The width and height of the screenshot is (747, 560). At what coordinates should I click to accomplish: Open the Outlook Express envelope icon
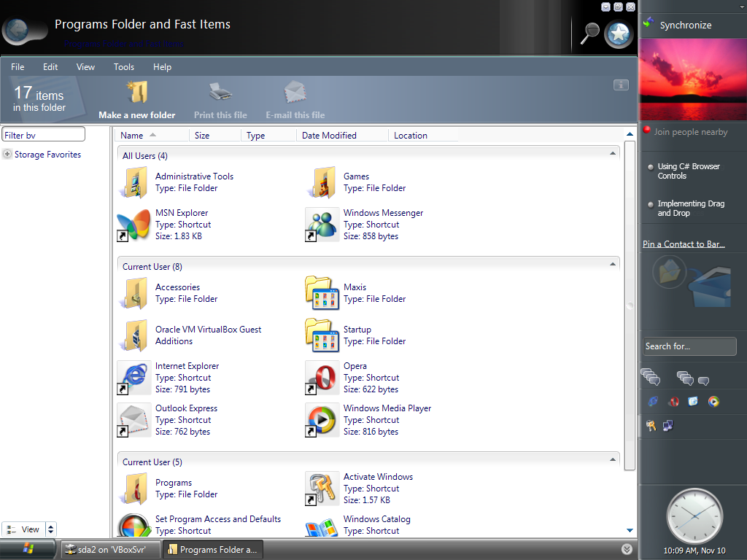click(133, 420)
